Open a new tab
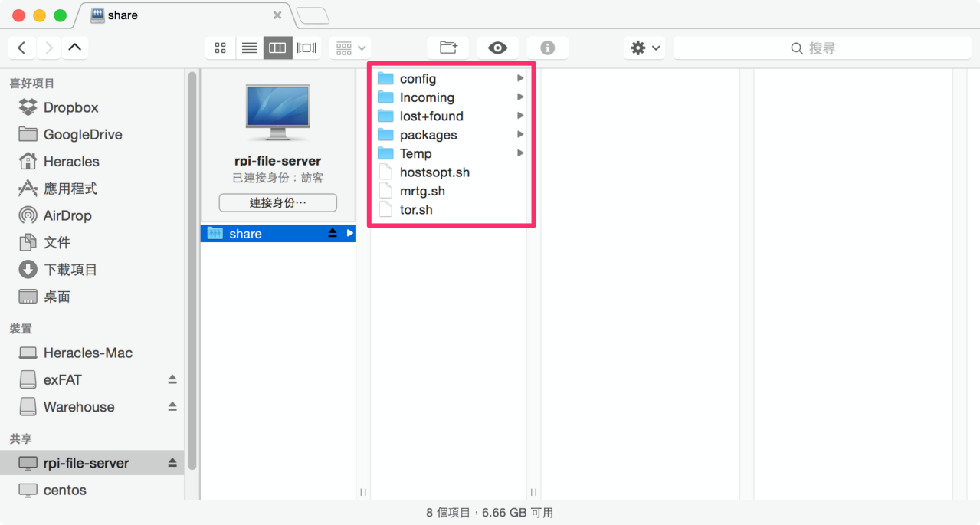The image size is (980, 525). click(313, 15)
